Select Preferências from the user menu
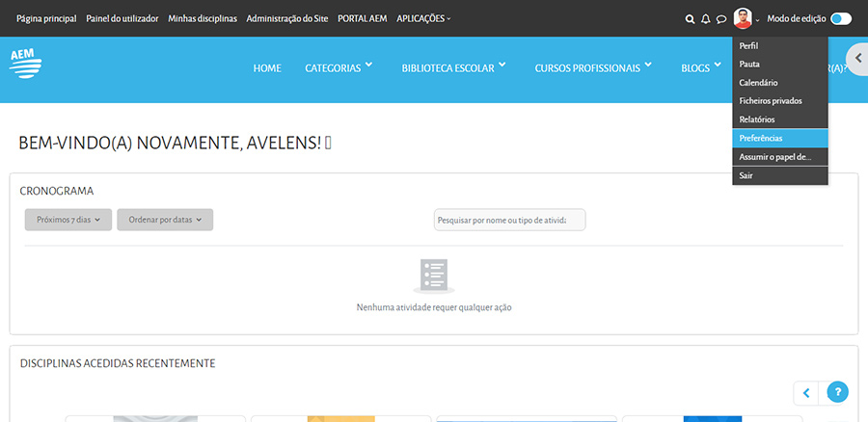Screen dimensions: 868x422 761,138
